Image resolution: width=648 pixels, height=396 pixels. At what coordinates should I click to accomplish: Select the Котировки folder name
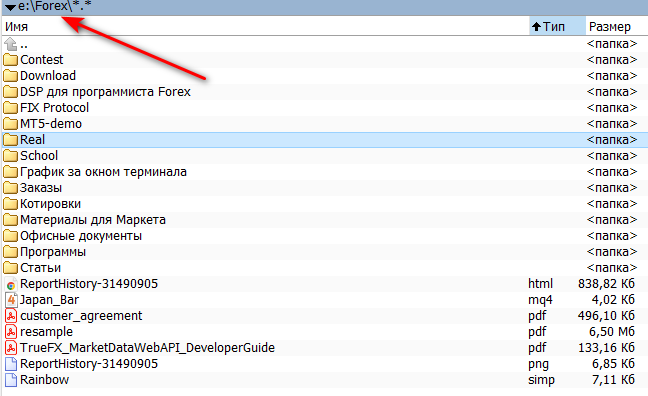(50, 204)
